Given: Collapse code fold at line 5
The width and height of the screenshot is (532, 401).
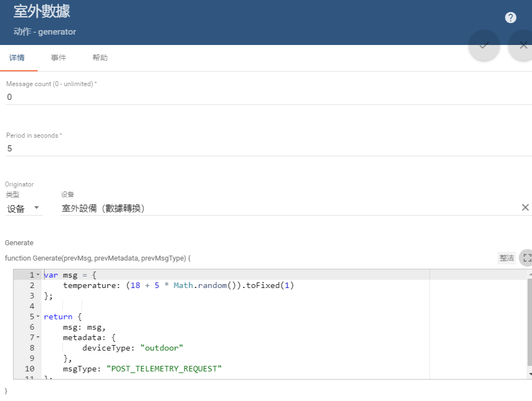Looking at the screenshot, I should coord(38,317).
